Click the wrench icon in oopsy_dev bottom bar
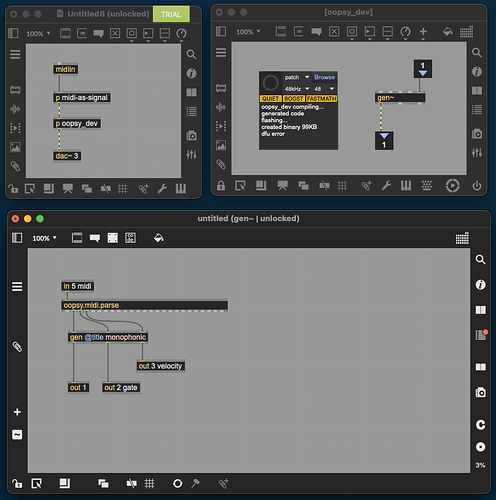Image resolution: width=496 pixels, height=500 pixels. [x=386, y=186]
